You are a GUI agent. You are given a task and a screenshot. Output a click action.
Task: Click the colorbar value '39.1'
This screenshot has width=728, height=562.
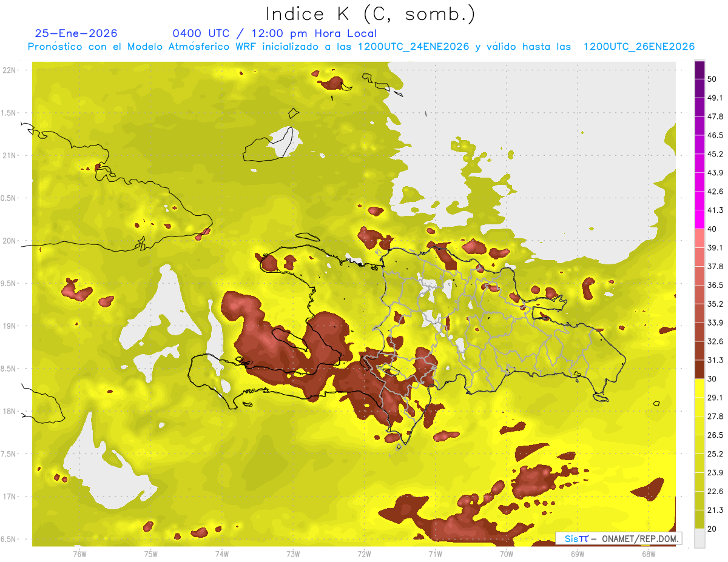[x=715, y=247]
